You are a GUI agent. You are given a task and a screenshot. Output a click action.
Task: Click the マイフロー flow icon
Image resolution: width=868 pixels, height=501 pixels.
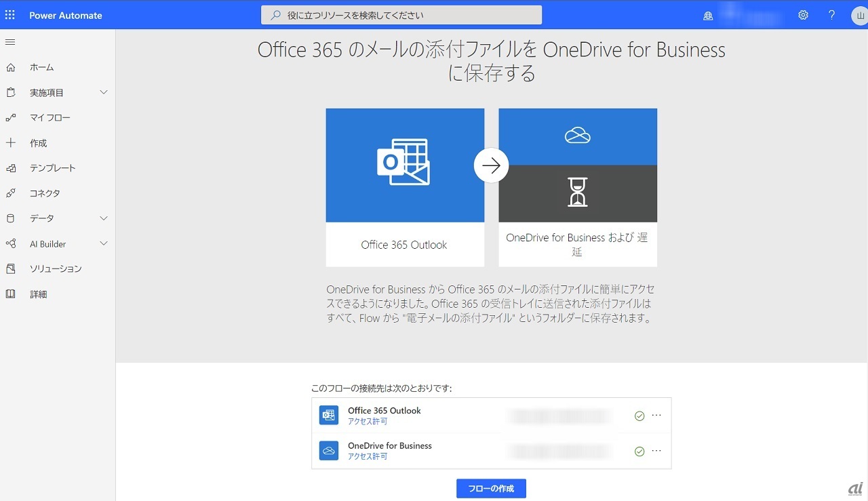point(10,117)
